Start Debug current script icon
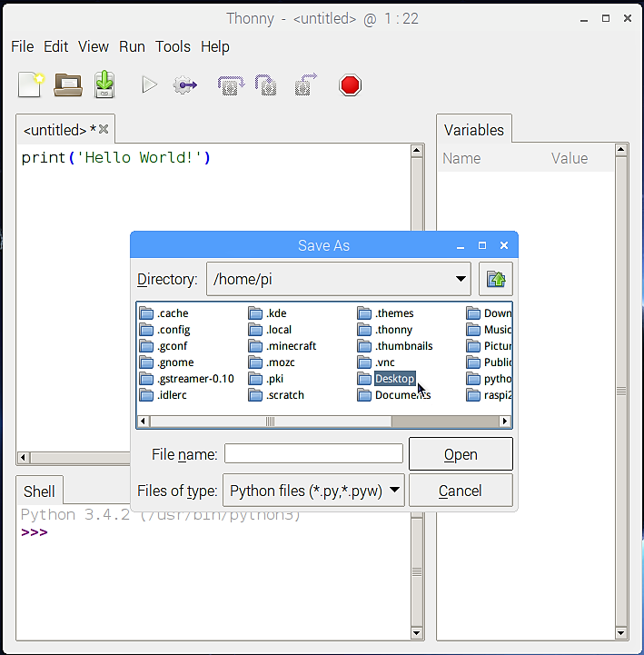This screenshot has width=644, height=655. [x=184, y=84]
